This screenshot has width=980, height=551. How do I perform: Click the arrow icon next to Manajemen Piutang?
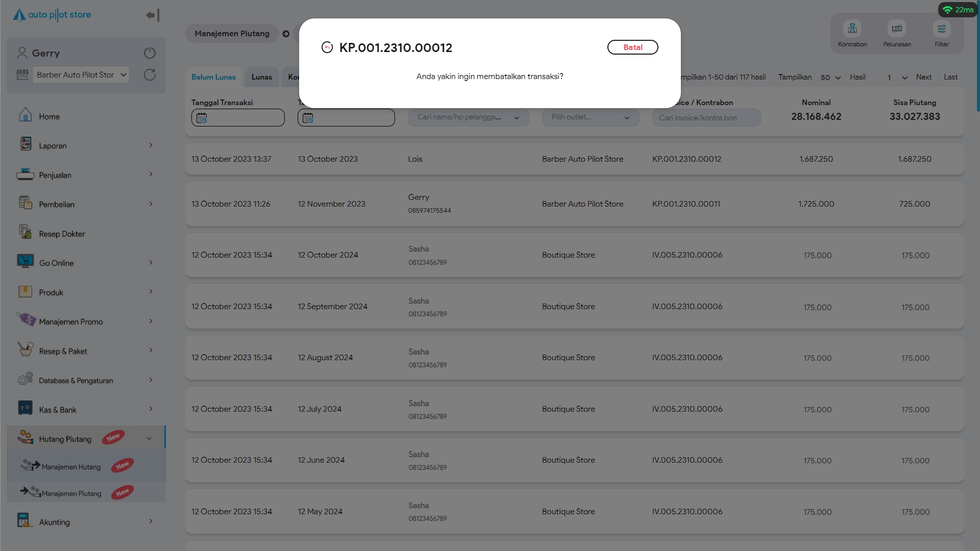(286, 34)
